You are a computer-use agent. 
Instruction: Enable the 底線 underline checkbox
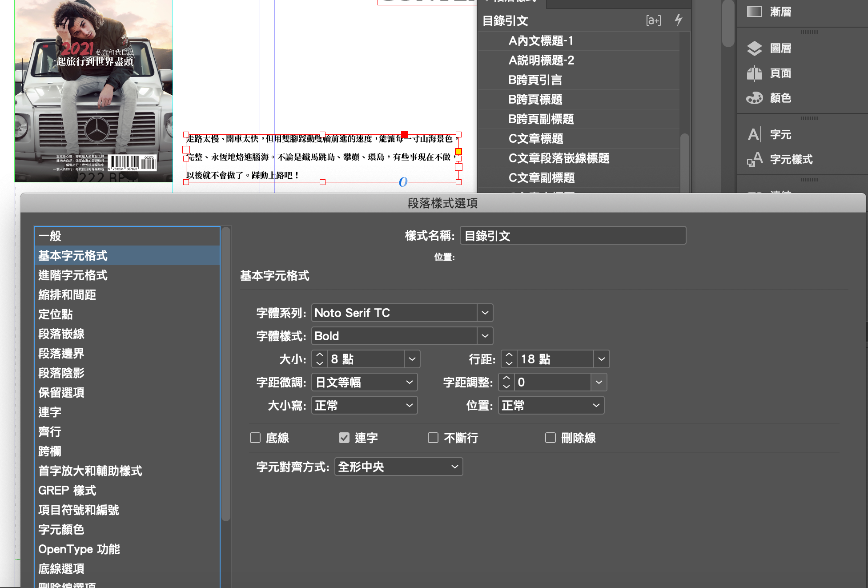[x=255, y=438]
